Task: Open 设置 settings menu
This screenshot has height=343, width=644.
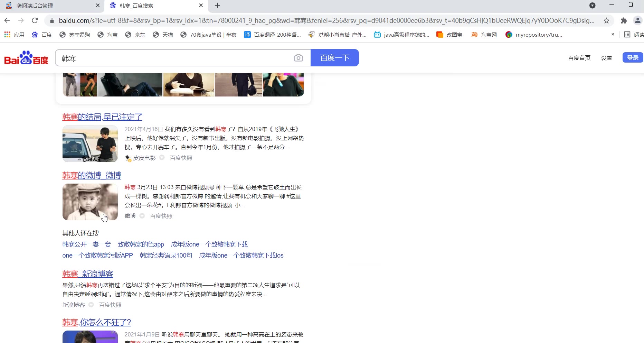Action: (x=607, y=58)
